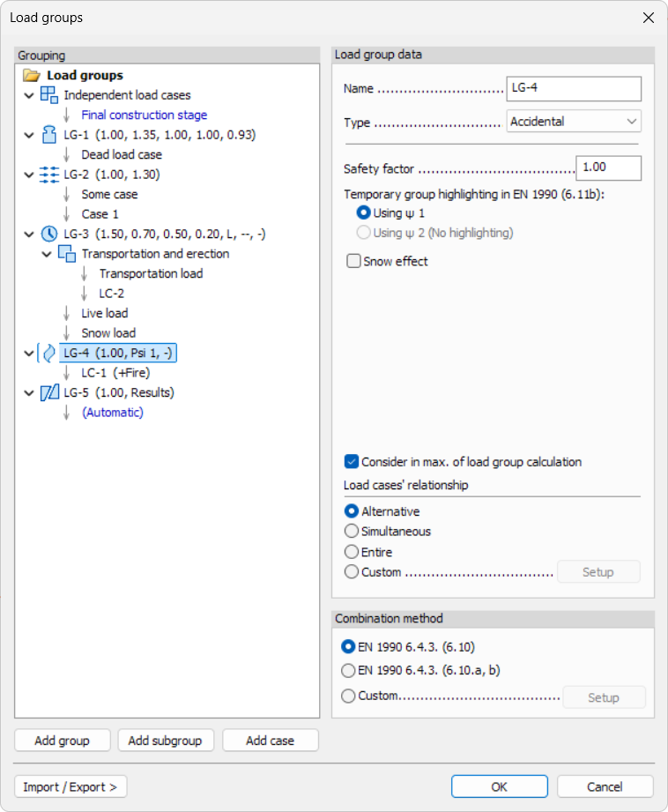Image resolution: width=668 pixels, height=812 pixels.
Task: Uncheck Consider in max. of load group calculation
Action: click(x=352, y=462)
